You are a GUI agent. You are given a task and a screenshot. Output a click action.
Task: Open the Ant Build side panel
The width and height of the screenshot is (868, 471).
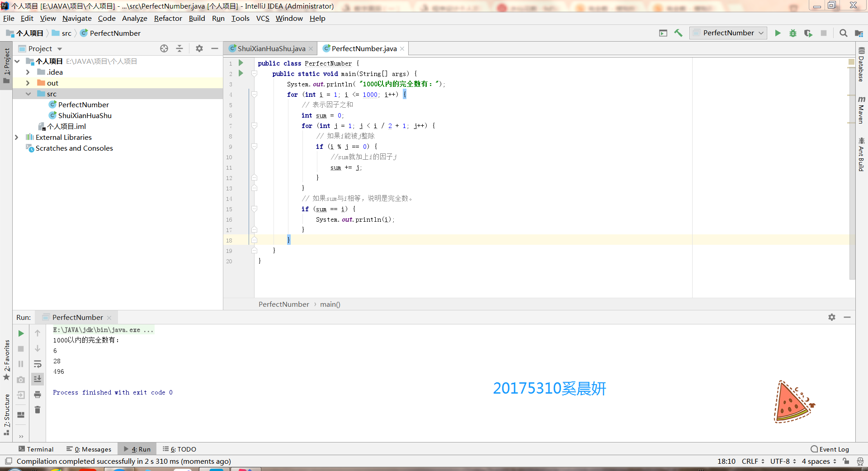pyautogui.click(x=861, y=154)
